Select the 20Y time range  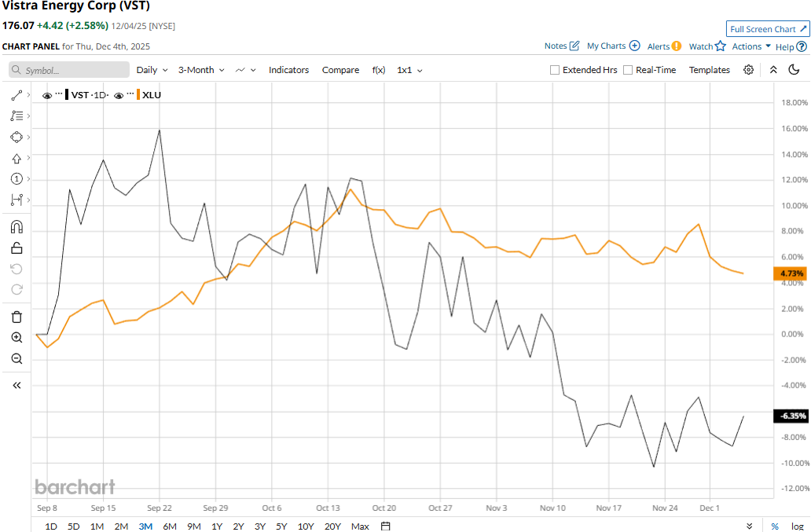[x=332, y=526]
